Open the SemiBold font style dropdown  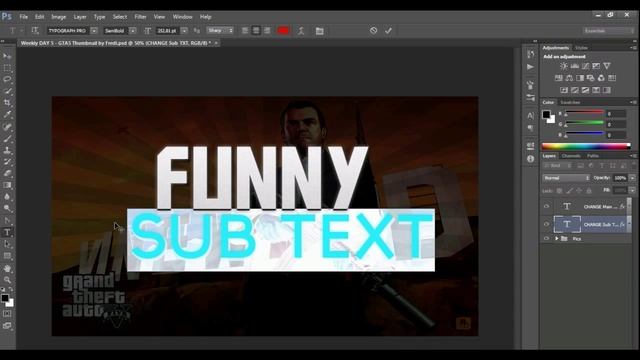coord(133,31)
